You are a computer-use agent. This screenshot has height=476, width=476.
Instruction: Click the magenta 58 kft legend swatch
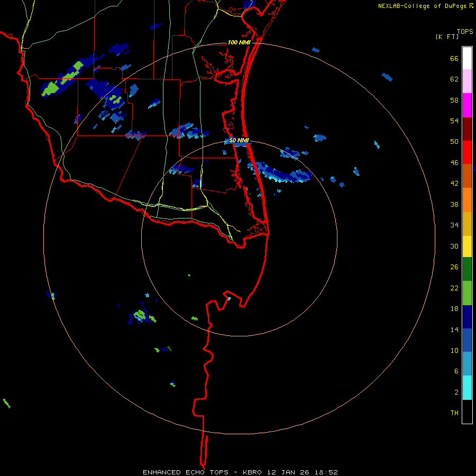click(467, 105)
